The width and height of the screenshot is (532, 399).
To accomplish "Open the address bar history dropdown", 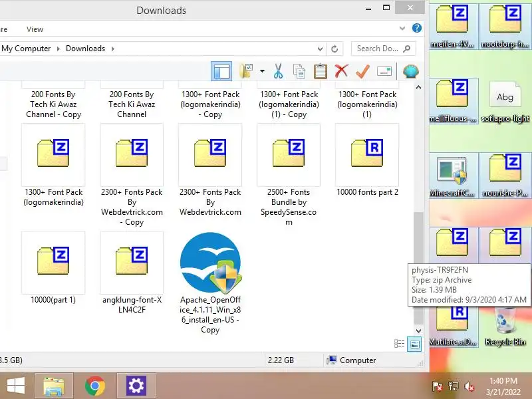I will 320,49.
